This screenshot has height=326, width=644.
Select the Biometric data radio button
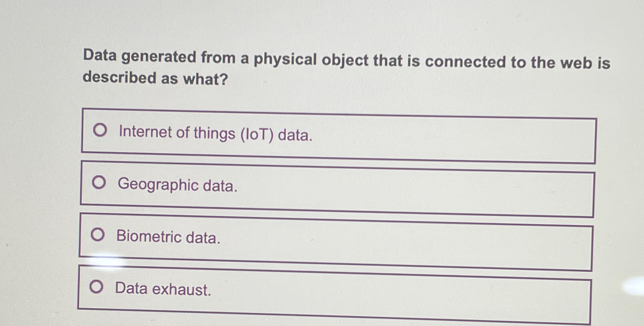coord(98,235)
